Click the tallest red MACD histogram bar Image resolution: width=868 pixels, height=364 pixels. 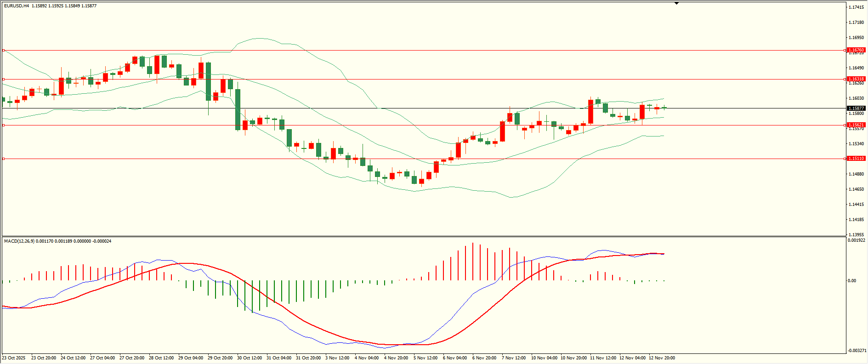(x=472, y=262)
